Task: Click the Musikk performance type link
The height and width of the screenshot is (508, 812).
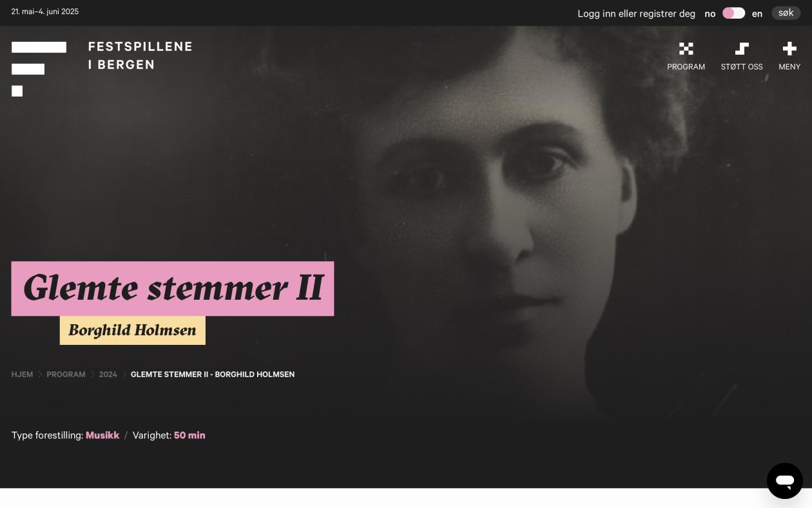Action: coord(102,435)
